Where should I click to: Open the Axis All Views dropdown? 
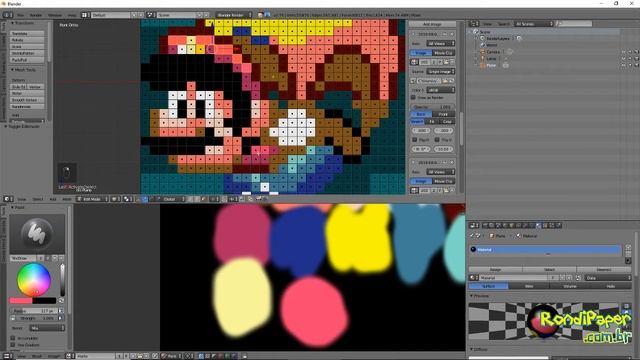440,43
